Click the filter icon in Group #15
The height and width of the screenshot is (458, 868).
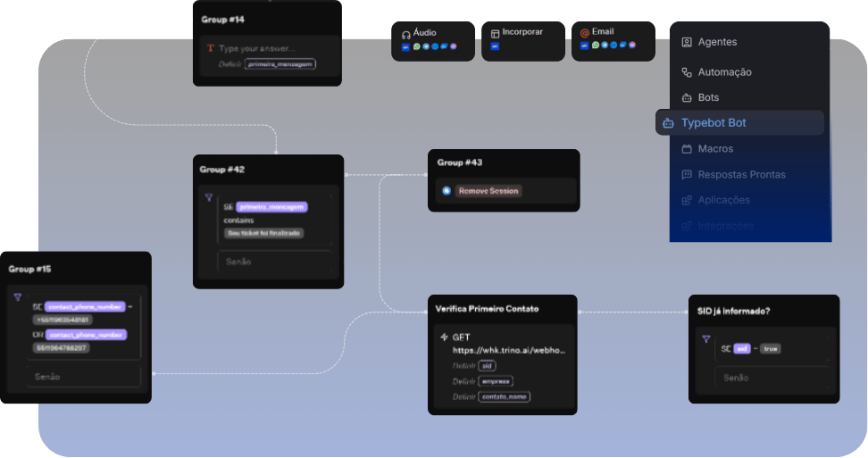pyautogui.click(x=18, y=297)
